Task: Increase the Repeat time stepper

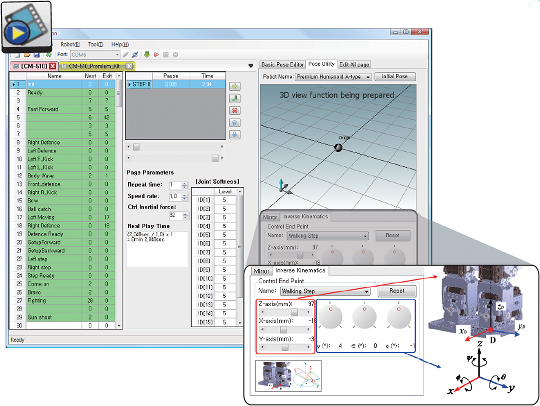Action: click(185, 183)
